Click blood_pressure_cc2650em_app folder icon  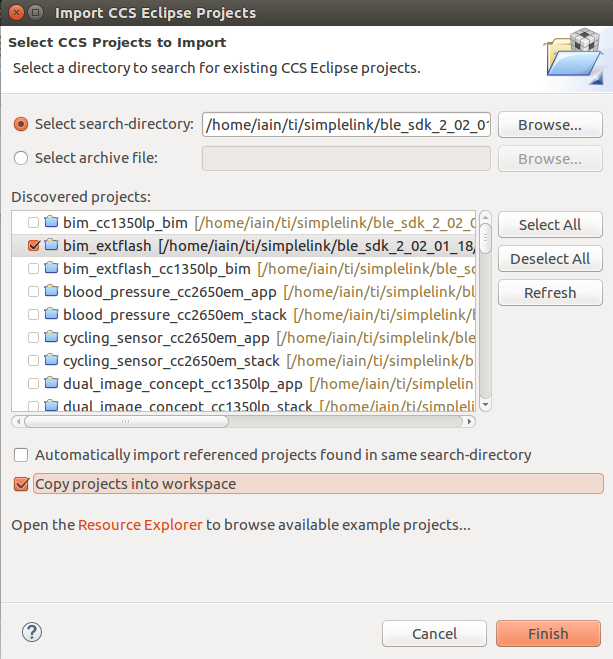51,291
